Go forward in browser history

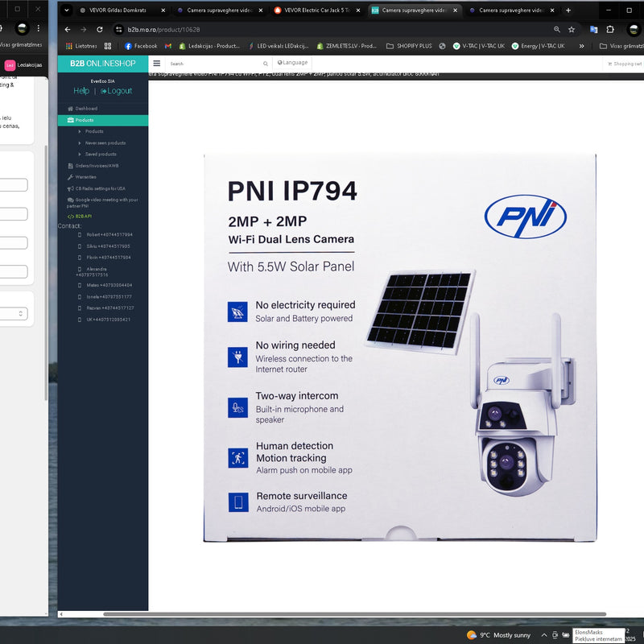[x=84, y=30]
